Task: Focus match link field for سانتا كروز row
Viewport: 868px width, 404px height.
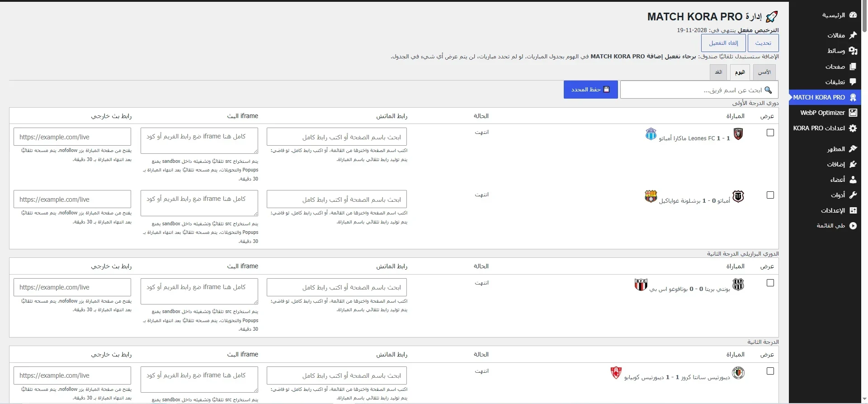Action: tap(337, 375)
